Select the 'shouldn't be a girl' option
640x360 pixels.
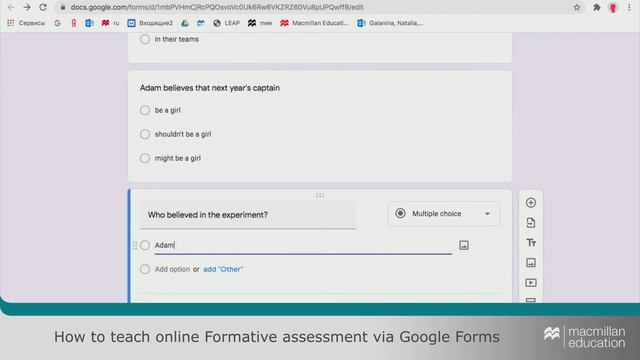click(x=145, y=134)
